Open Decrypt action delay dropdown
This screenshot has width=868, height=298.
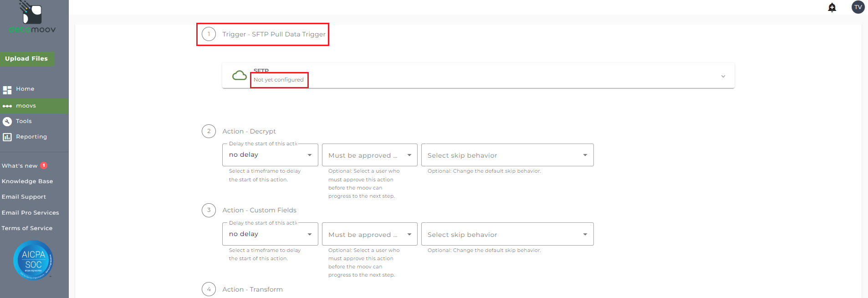pos(270,155)
